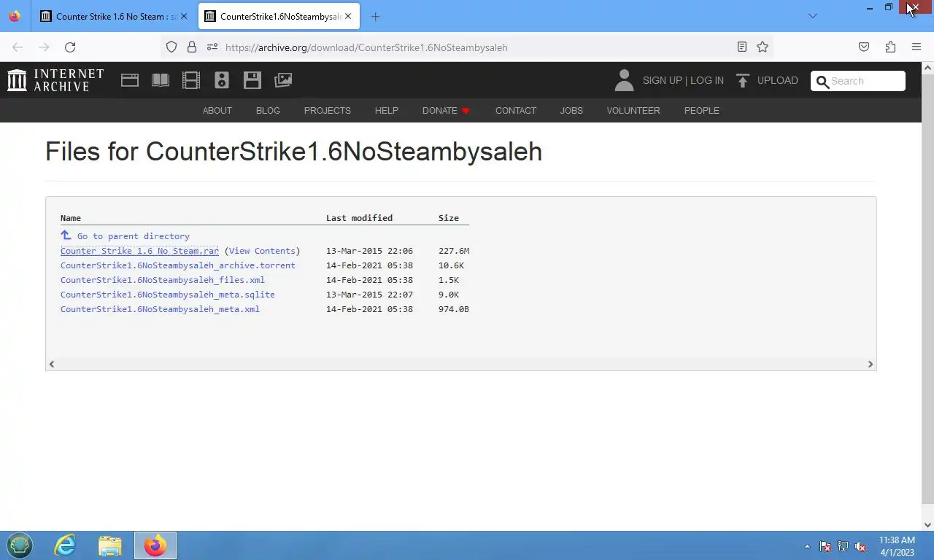The image size is (934, 560).
Task: Open the Audio speaker icon
Action: (222, 80)
